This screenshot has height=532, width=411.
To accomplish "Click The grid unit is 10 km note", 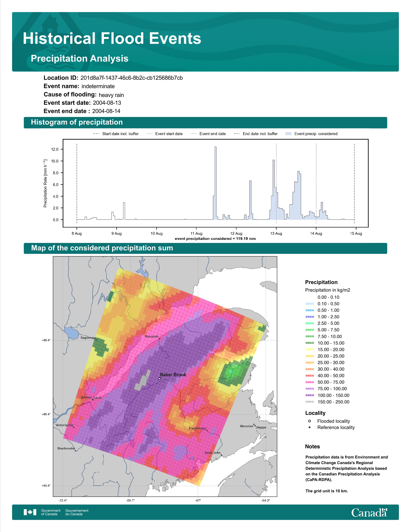I will (x=327, y=491).
